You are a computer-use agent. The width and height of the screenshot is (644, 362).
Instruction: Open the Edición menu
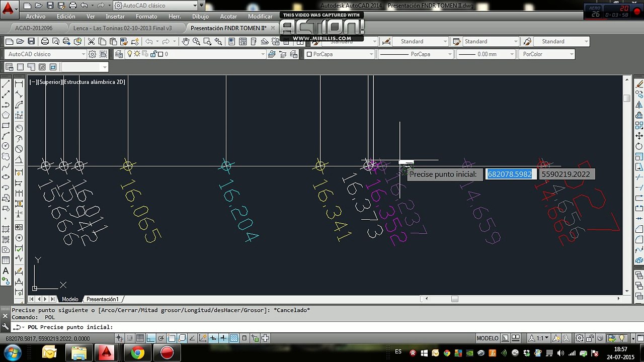(66, 17)
